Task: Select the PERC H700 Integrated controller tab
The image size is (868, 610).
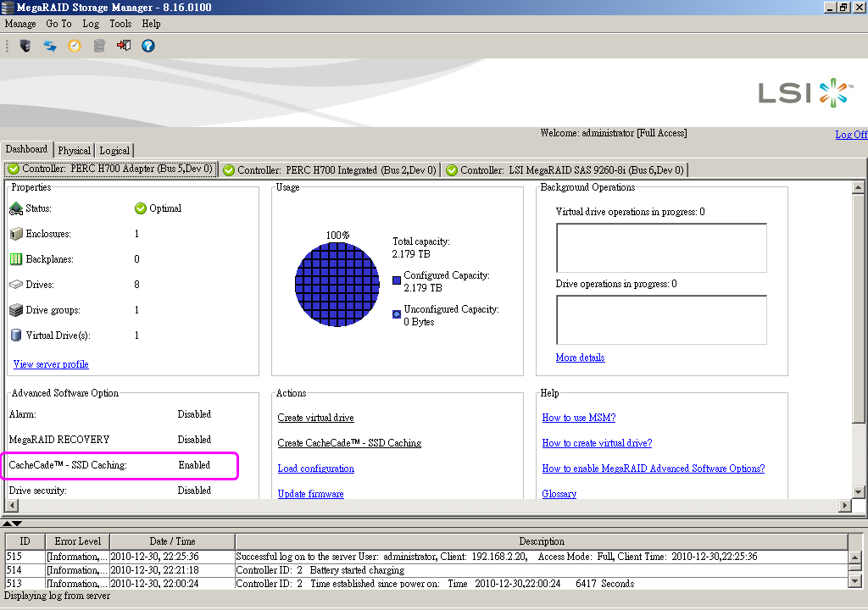Action: coord(329,170)
